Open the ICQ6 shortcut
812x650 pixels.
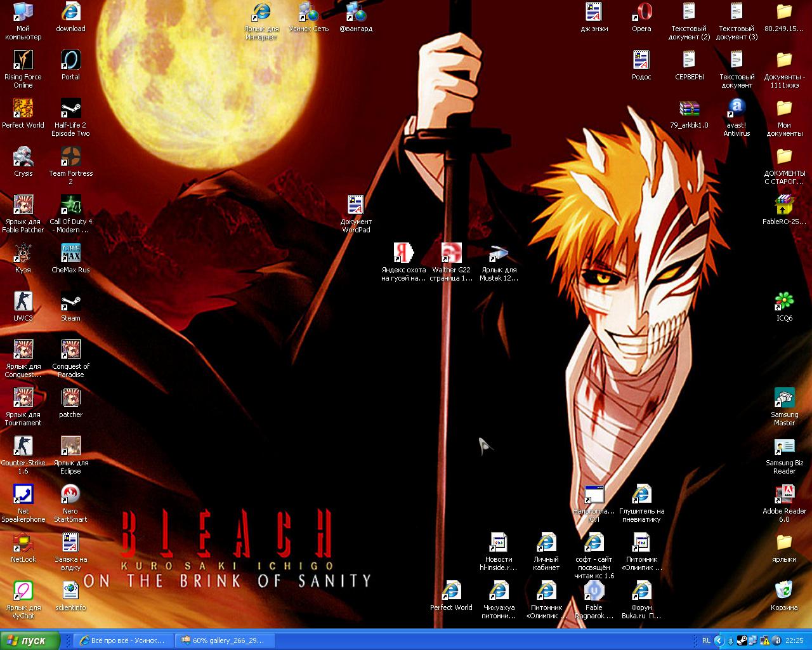[x=784, y=302]
